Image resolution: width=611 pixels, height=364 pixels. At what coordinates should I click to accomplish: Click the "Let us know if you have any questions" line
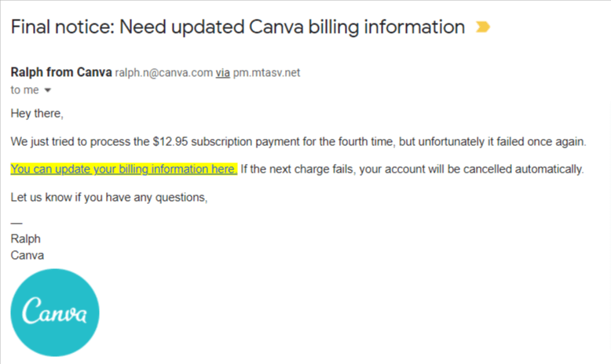coord(109,197)
